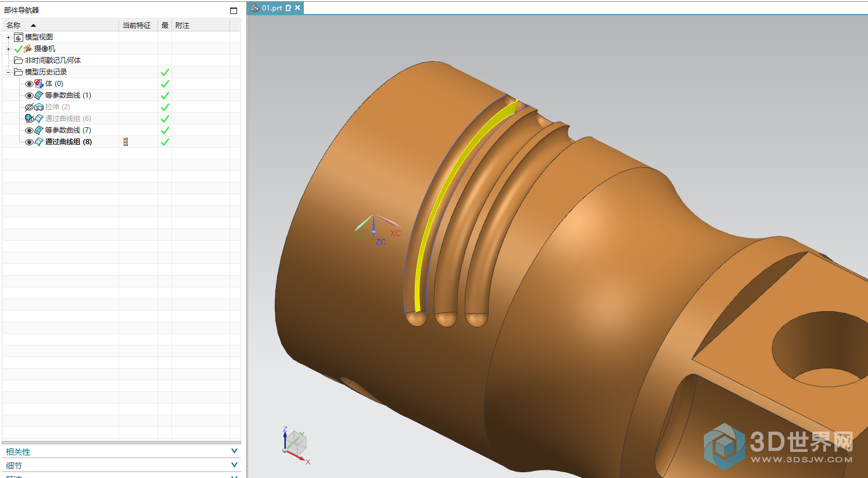This screenshot has height=478, width=868.
Task: Expand the 细节 panel
Action: point(234,465)
